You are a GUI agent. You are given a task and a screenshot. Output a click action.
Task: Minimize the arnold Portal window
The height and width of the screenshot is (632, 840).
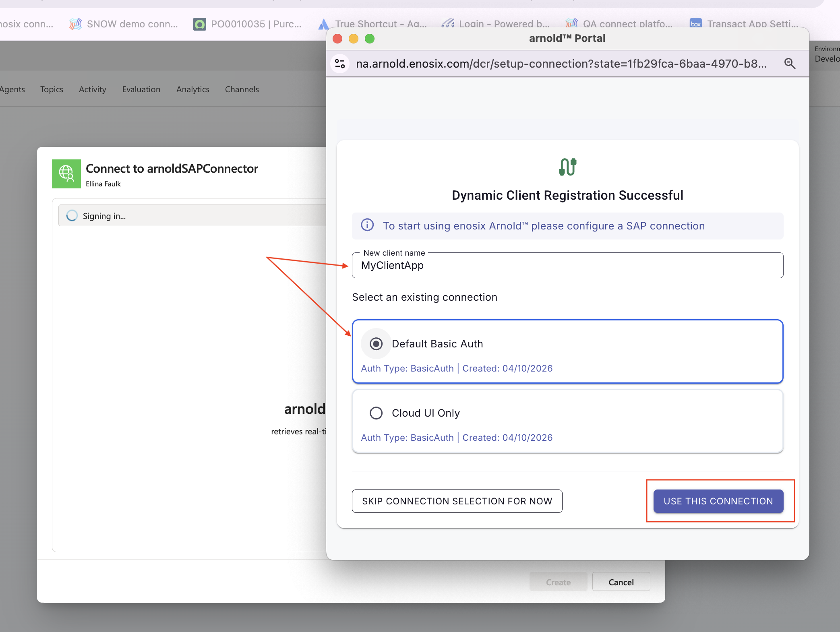(353, 39)
